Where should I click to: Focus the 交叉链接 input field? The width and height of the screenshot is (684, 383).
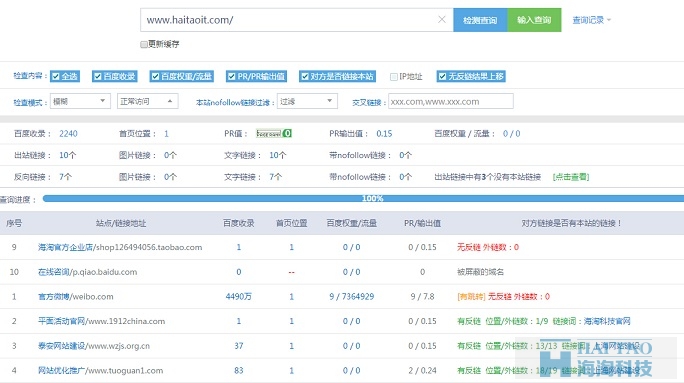click(x=451, y=101)
